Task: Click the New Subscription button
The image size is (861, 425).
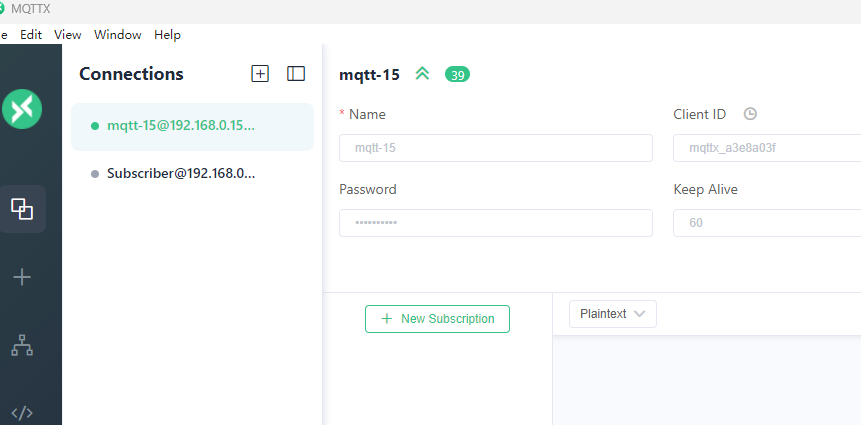Action: click(437, 319)
